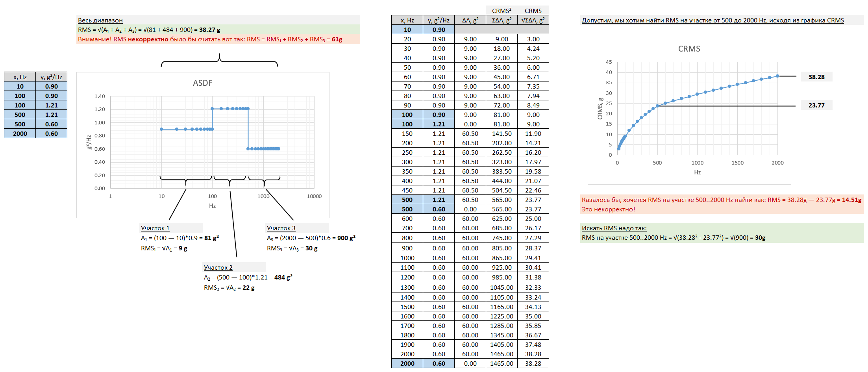Click the A₁ = (100 — 10)*0.9 = 81 g² formula
Image resolution: width=868 pixels, height=372 pixels.
(180, 238)
